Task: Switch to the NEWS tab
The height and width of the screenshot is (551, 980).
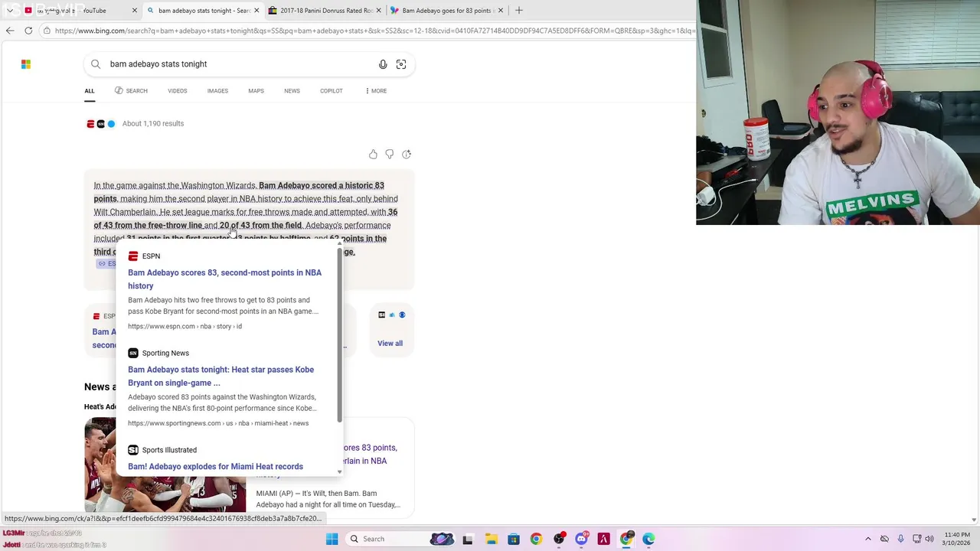Action: click(x=292, y=91)
